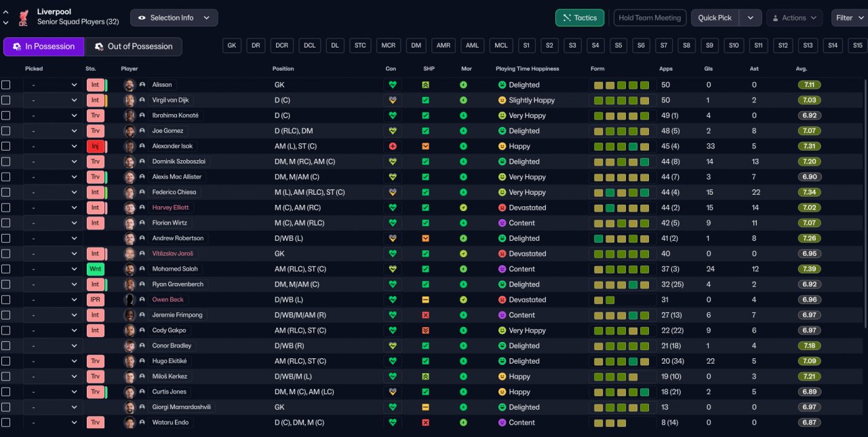868x437 pixels.
Task: Click Virgil van Dijk's morale icon
Action: pyautogui.click(x=463, y=100)
